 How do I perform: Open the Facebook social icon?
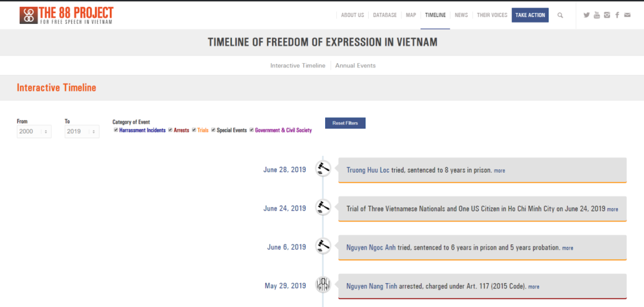pyautogui.click(x=617, y=15)
